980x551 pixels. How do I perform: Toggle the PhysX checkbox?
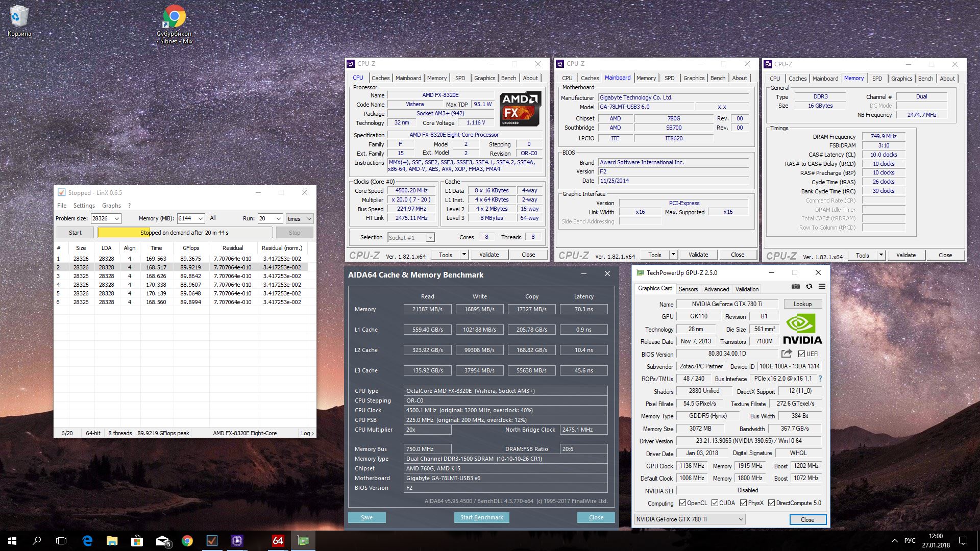tap(744, 503)
